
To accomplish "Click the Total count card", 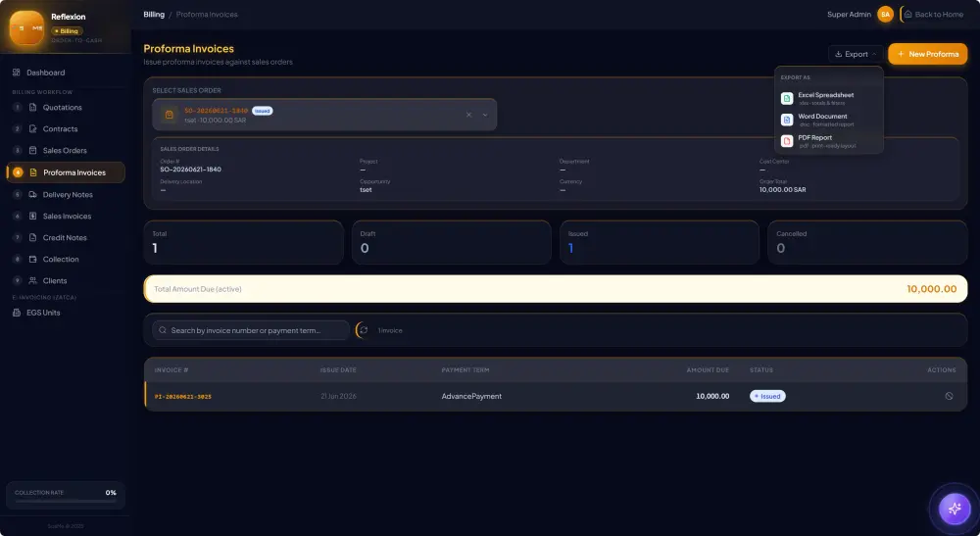I will tap(243, 242).
